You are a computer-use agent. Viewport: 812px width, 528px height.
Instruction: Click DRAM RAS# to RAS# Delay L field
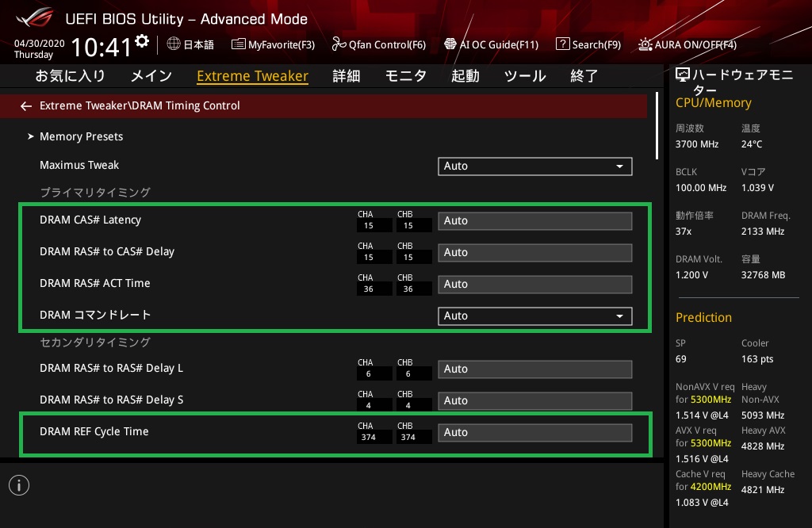point(535,369)
